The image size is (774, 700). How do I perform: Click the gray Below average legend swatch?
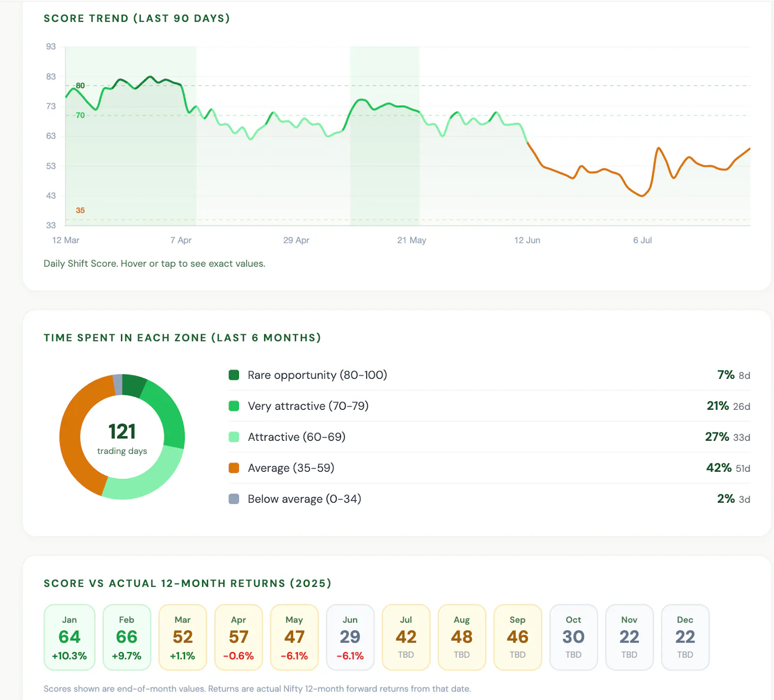234,499
